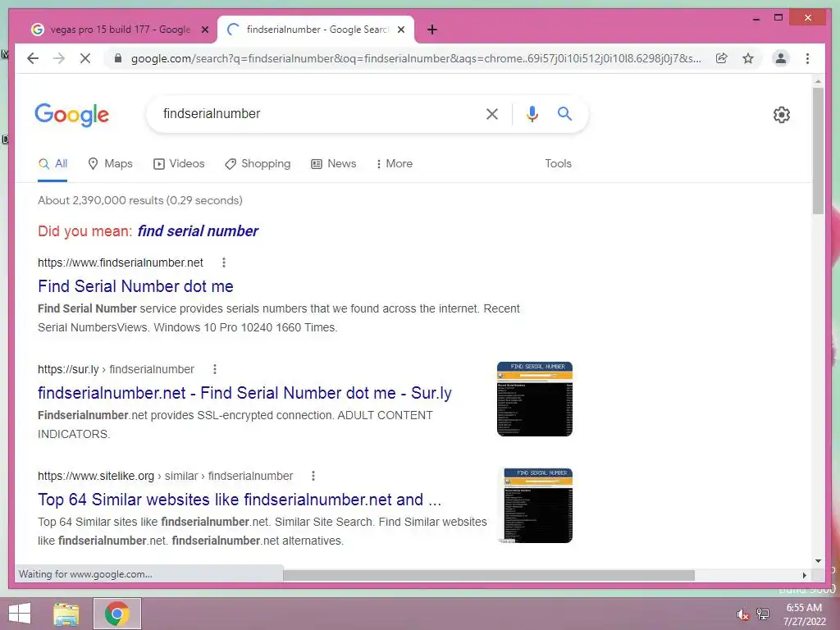The image size is (840, 630).
Task: Click the Google logo
Action: click(72, 115)
